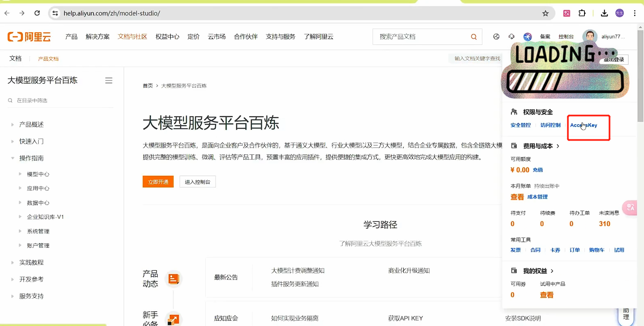The width and height of the screenshot is (644, 326).
Task: Open the 成本管理 link
Action: tap(537, 197)
